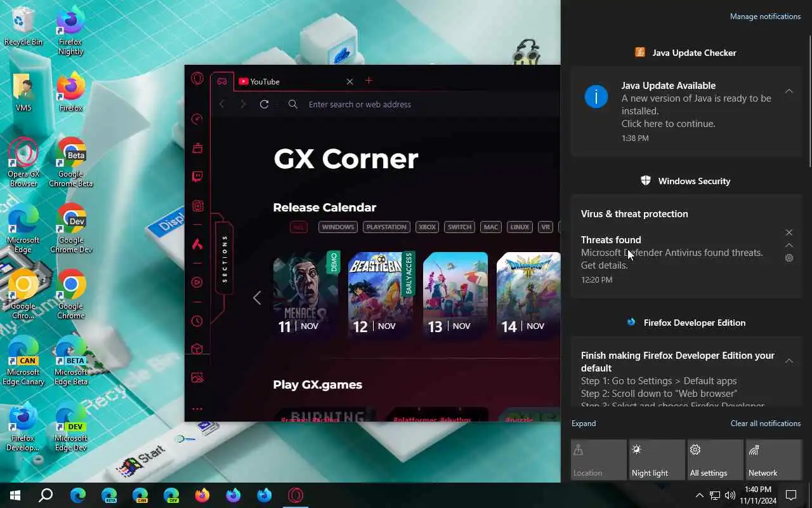Launch Microsoft Edge from the taskbar
The height and width of the screenshot is (508, 812).
[x=78, y=495]
